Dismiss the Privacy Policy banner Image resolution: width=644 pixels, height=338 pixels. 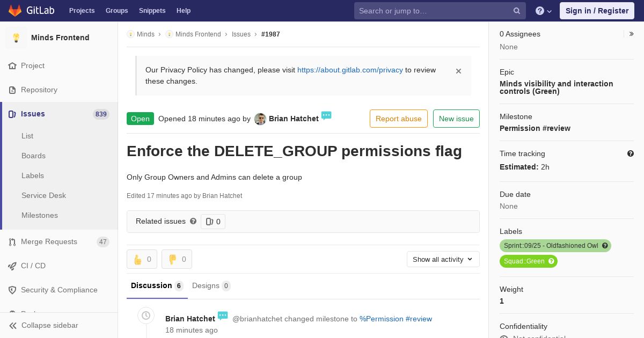[x=458, y=71]
